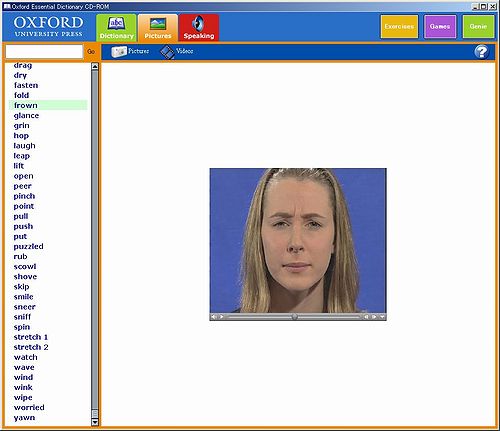Switch to Videos view in blue toolbar

[x=177, y=51]
